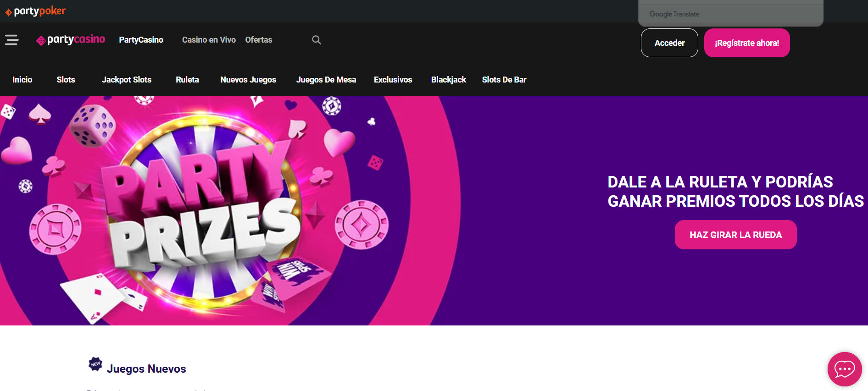The width and height of the screenshot is (868, 391).
Task: Select Jackpot Slots category
Action: point(127,80)
